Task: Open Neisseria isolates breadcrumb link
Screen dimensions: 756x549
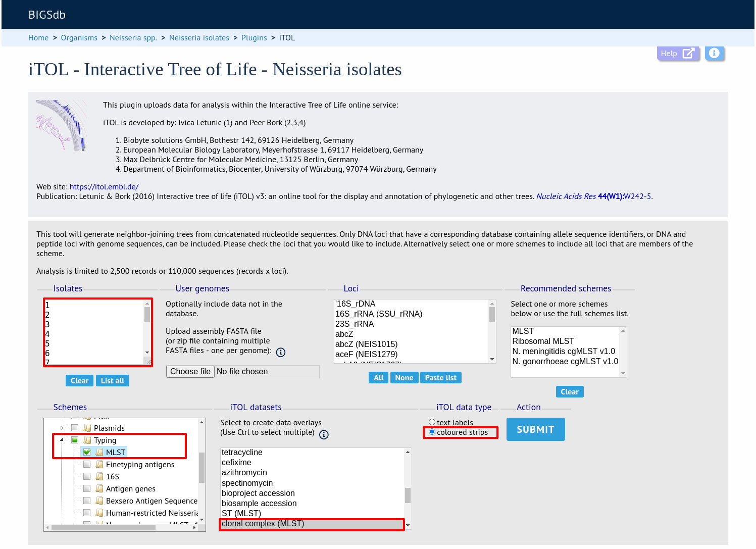Action: click(x=199, y=38)
